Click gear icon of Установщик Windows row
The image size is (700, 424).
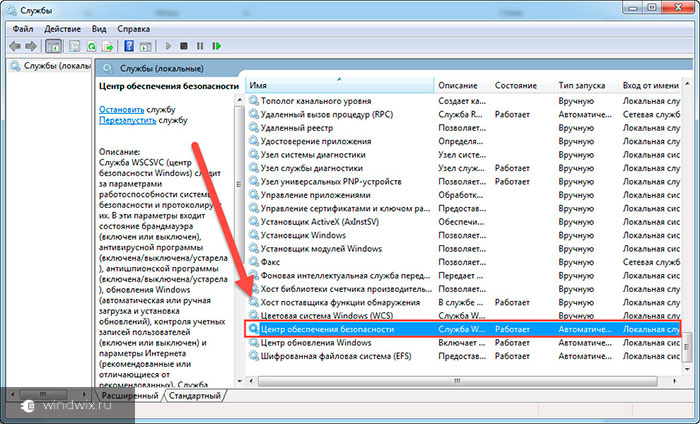click(x=254, y=235)
